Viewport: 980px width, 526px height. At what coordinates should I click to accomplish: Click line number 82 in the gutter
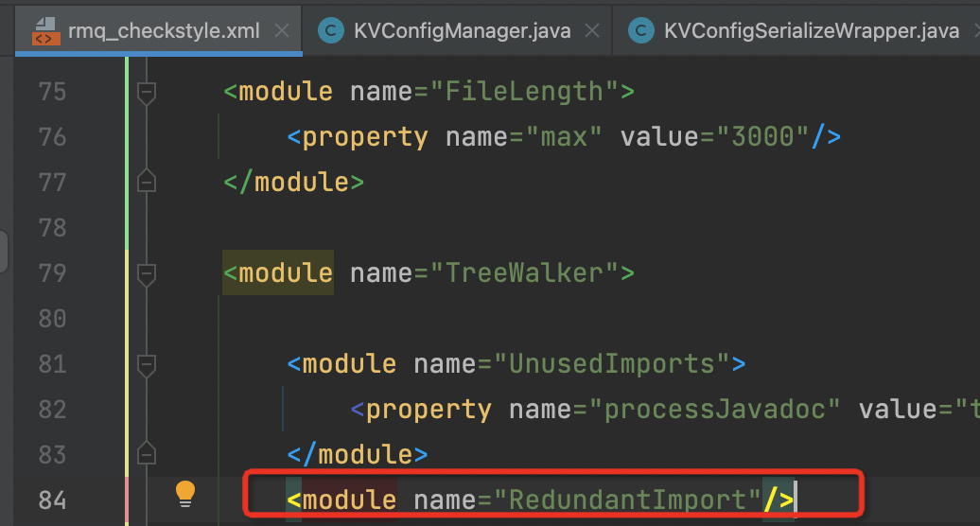pos(53,410)
